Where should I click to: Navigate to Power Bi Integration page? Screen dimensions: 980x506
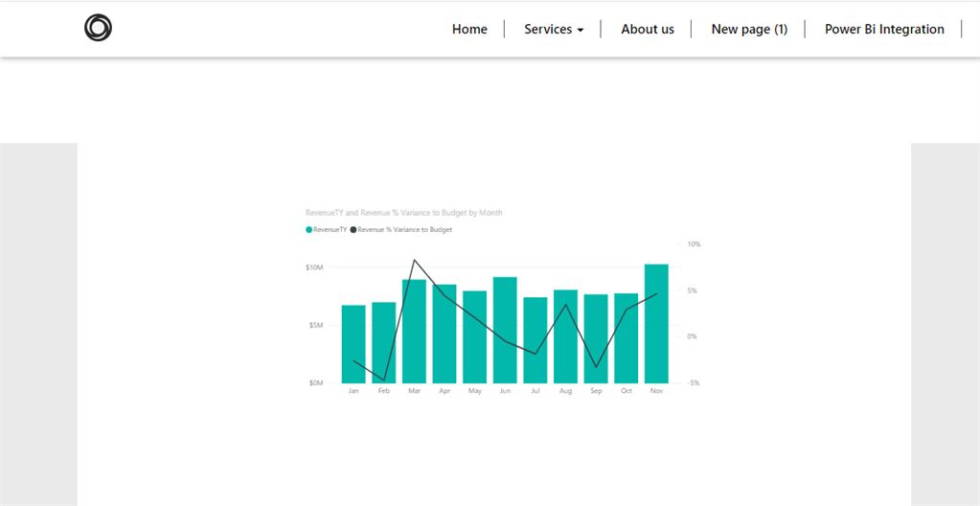coord(884,29)
